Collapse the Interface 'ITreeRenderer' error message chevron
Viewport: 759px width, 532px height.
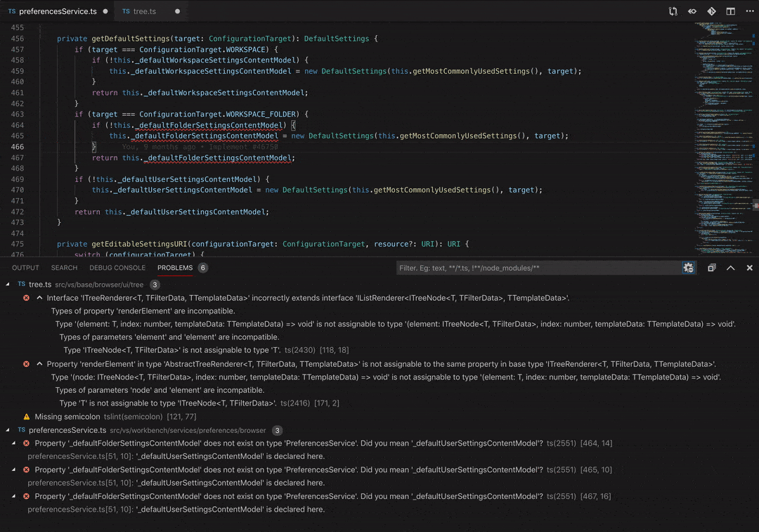click(39, 298)
